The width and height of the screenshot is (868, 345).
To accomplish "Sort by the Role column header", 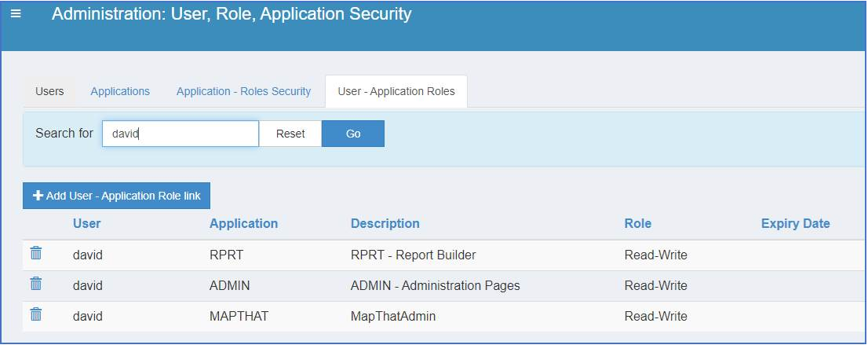I will click(x=638, y=223).
